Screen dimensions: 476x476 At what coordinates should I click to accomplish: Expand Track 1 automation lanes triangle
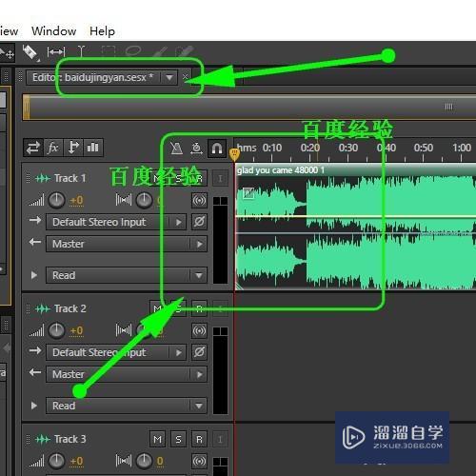pyautogui.click(x=34, y=275)
